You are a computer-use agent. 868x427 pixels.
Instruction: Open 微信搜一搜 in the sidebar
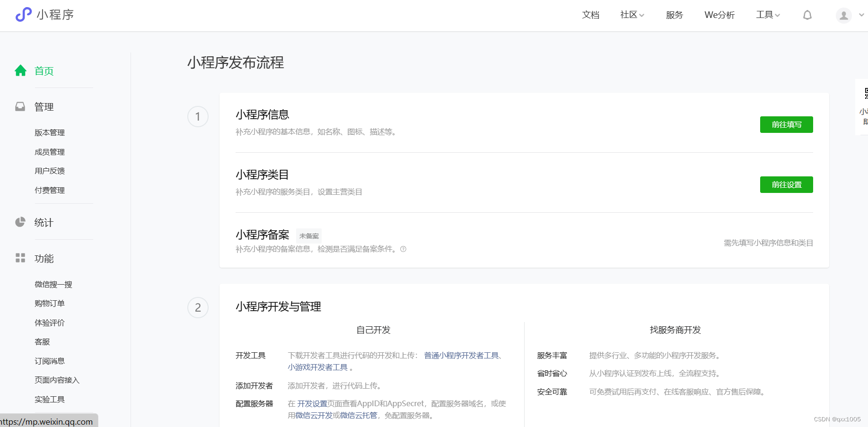[x=53, y=284]
